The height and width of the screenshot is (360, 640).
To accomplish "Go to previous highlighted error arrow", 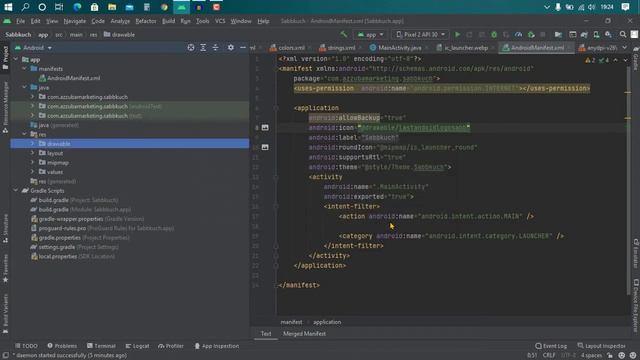I will point(616,60).
